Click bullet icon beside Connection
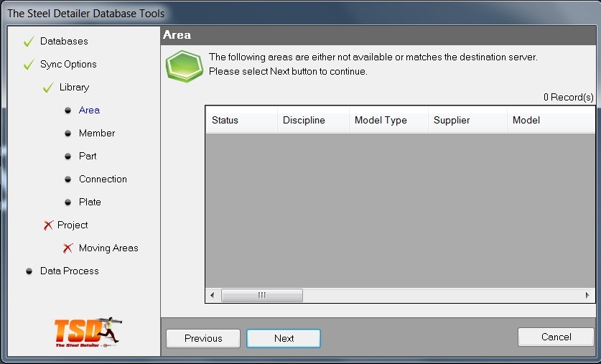This screenshot has height=364, width=601. 67,179
